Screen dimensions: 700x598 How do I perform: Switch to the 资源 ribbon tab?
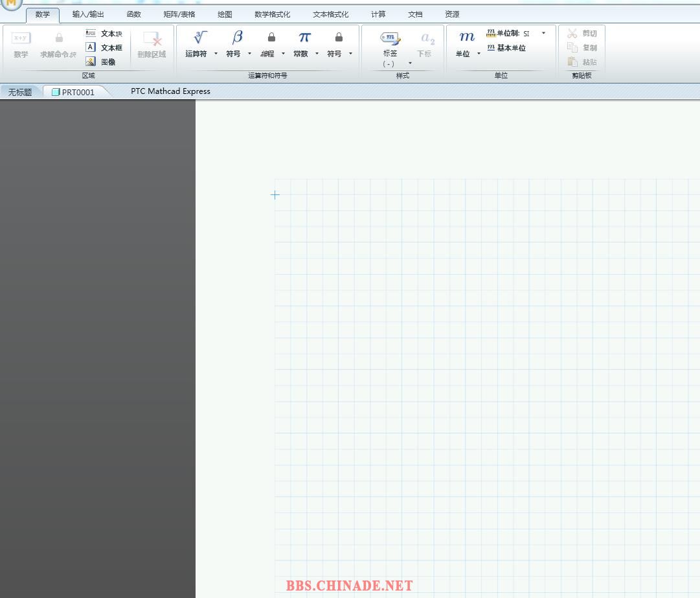(x=452, y=14)
